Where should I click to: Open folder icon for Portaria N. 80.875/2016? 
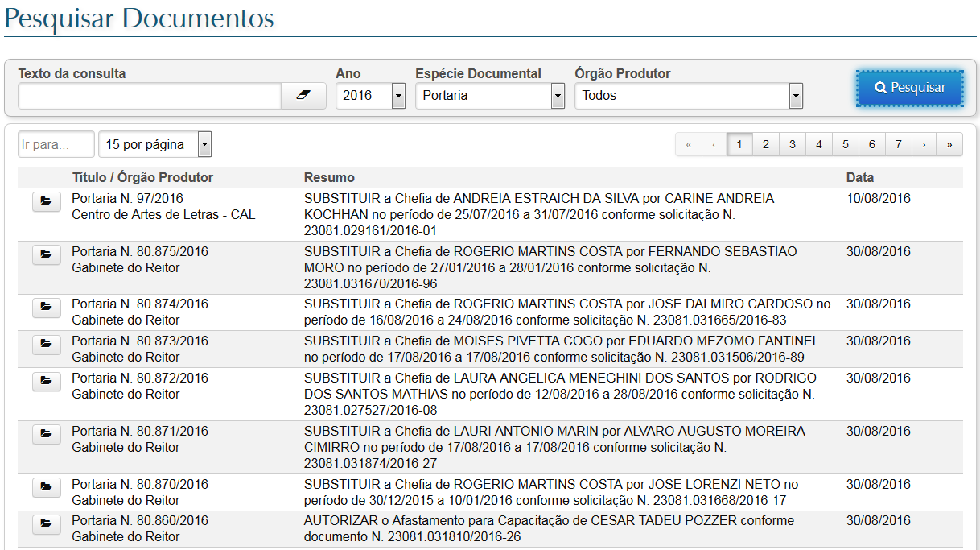[x=46, y=254]
